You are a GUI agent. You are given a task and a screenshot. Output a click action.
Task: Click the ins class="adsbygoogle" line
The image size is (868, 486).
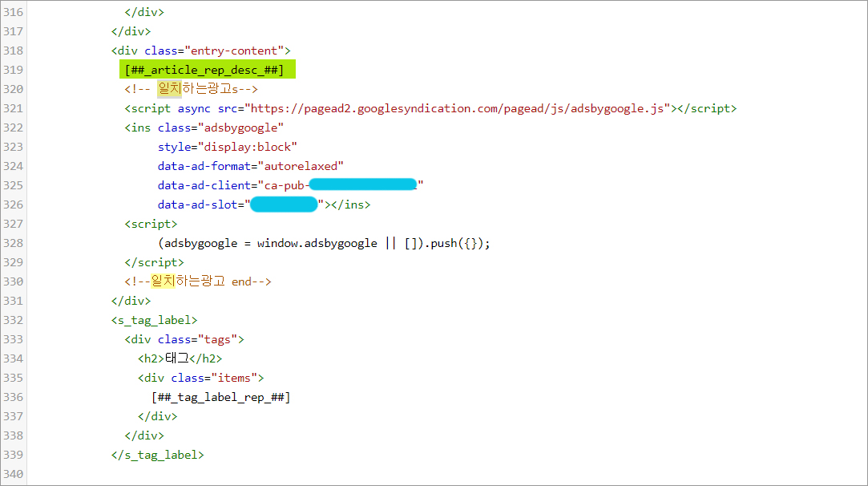click(204, 128)
